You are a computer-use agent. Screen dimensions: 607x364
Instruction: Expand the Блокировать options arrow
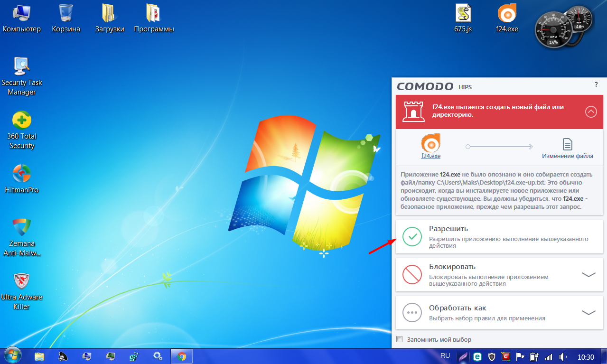tap(588, 274)
